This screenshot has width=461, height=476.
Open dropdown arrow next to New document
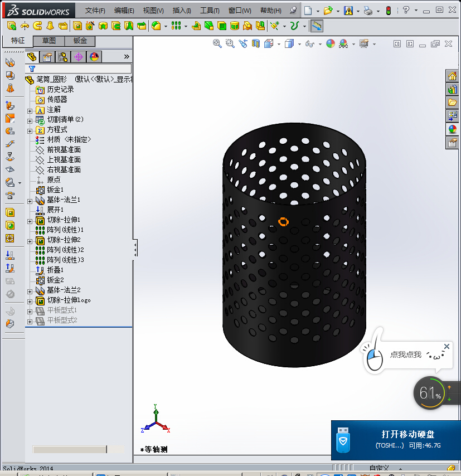point(318,11)
